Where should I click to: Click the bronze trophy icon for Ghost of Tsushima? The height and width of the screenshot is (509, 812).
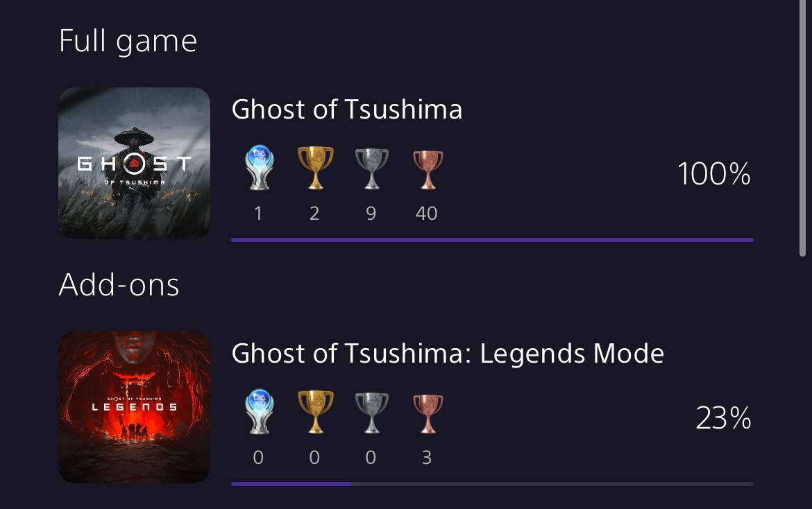pos(426,168)
